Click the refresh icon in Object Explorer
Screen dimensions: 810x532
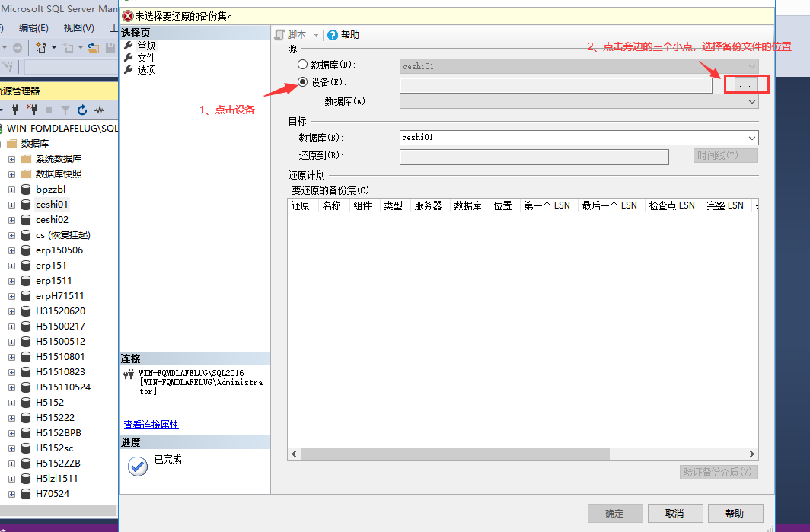(82, 110)
